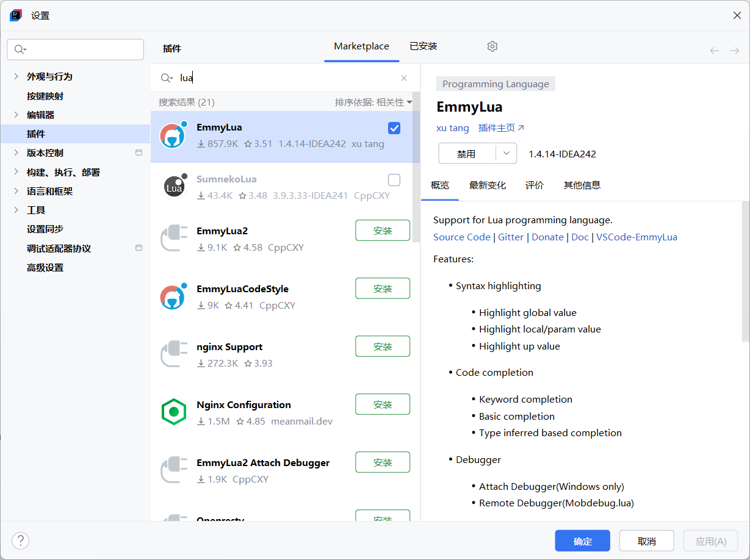Click the Nginx Configuration hexagon icon

pyautogui.click(x=173, y=412)
